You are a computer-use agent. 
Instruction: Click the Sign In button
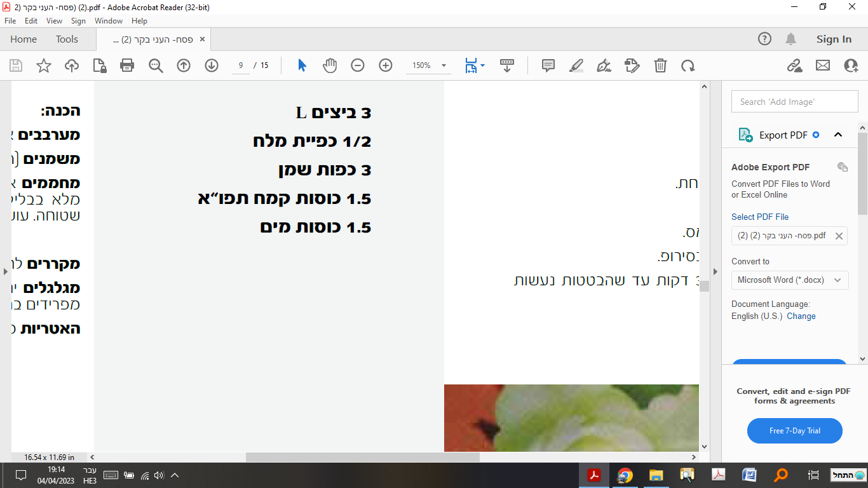click(x=834, y=39)
